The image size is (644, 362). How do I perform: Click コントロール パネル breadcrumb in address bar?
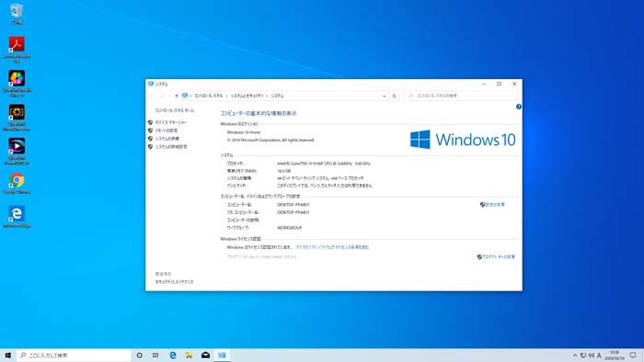[208, 96]
